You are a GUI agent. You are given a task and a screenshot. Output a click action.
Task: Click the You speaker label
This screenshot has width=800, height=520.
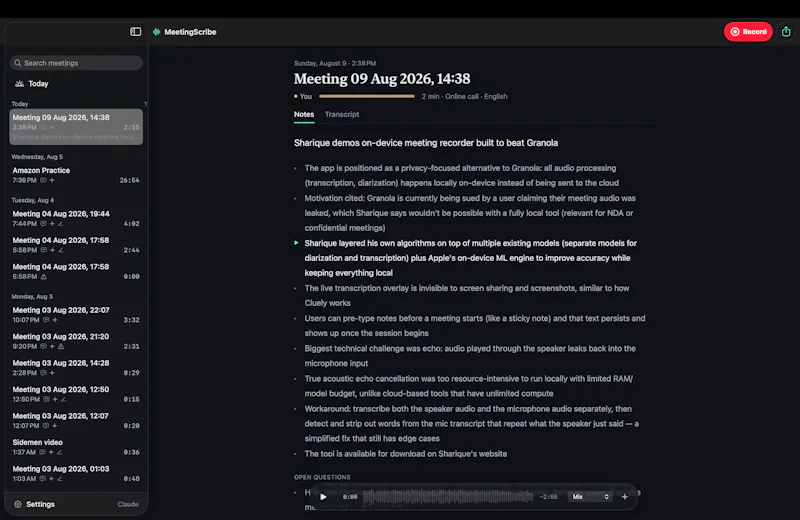click(x=306, y=96)
